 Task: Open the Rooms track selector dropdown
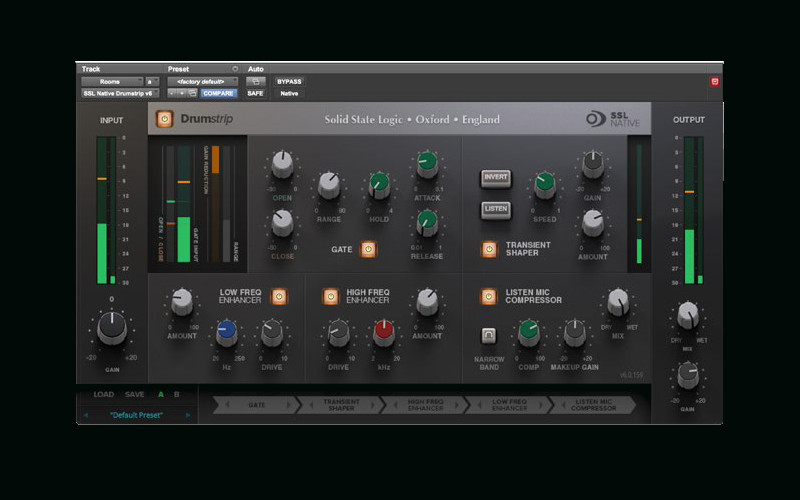tap(112, 82)
